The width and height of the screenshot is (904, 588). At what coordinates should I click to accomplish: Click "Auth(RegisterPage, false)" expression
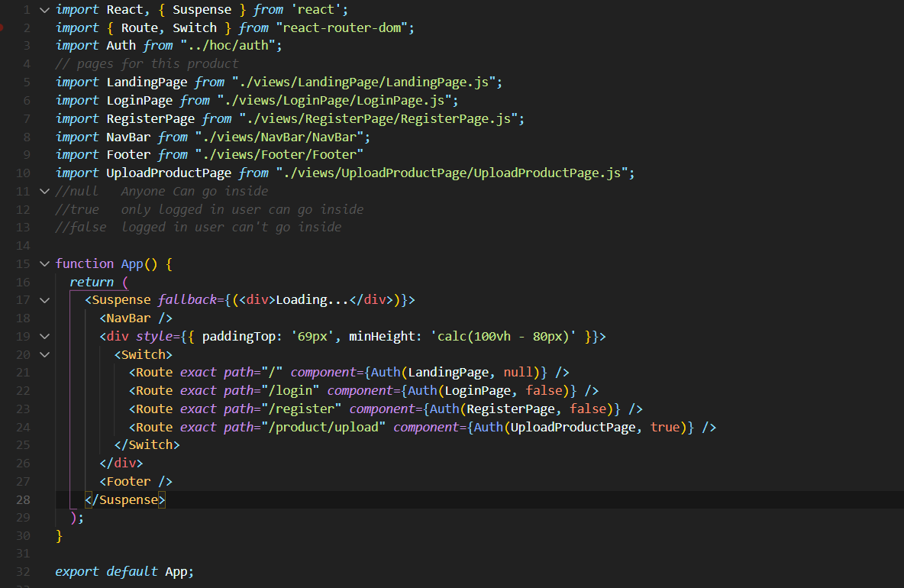pyautogui.click(x=521, y=409)
